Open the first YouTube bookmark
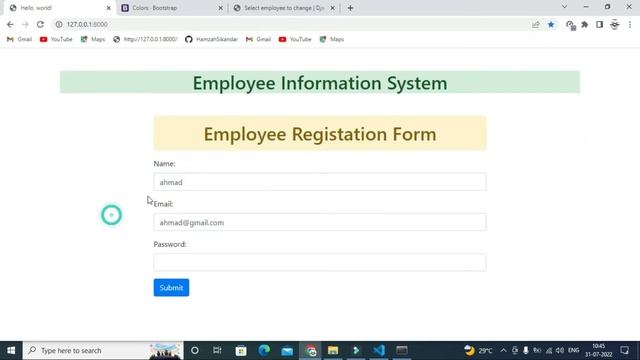Viewport: 640px width, 360px height. coord(56,39)
